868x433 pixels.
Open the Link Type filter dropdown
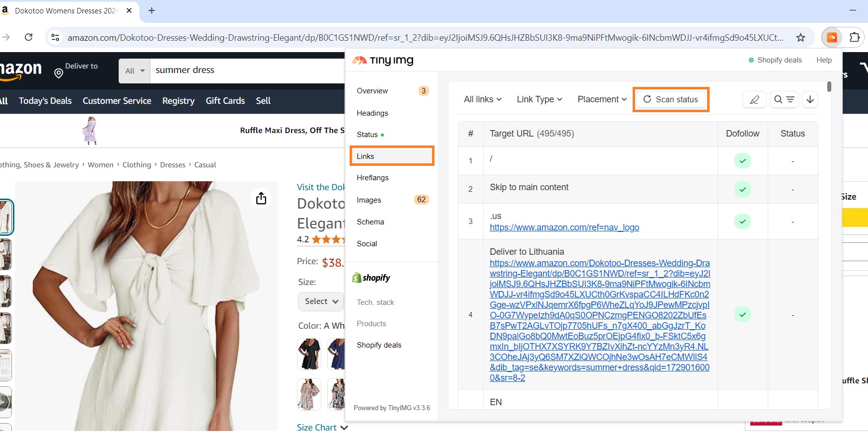point(539,99)
